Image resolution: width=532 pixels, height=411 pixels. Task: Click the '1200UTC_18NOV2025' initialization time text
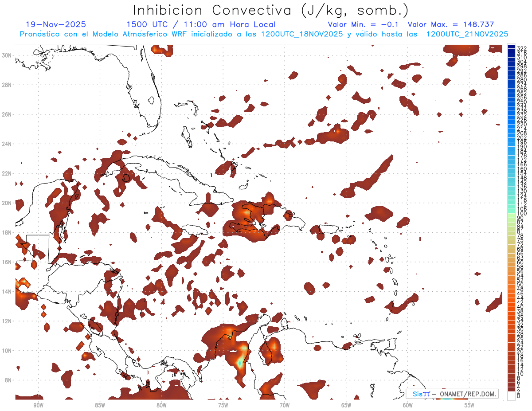[x=301, y=34]
